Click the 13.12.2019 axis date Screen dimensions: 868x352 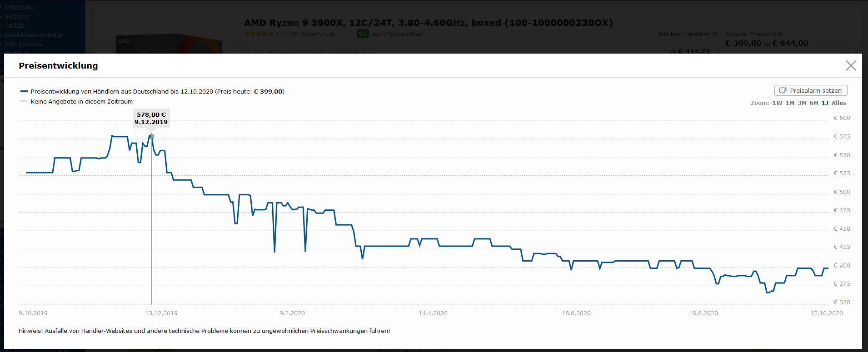tap(161, 313)
